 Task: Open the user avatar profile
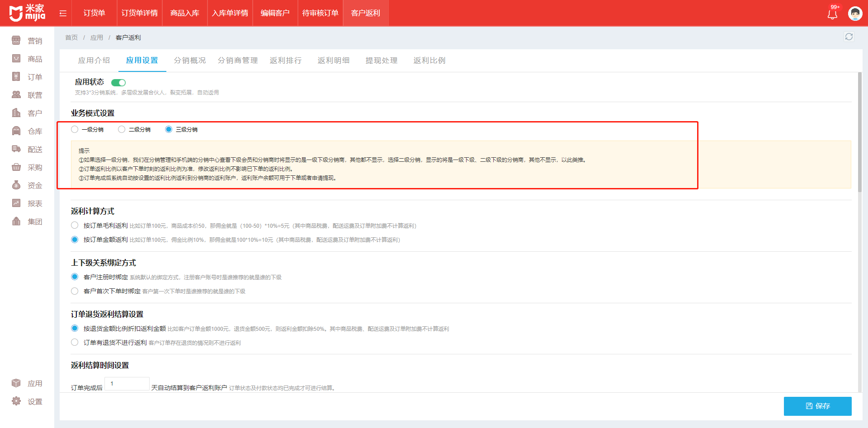click(x=855, y=14)
